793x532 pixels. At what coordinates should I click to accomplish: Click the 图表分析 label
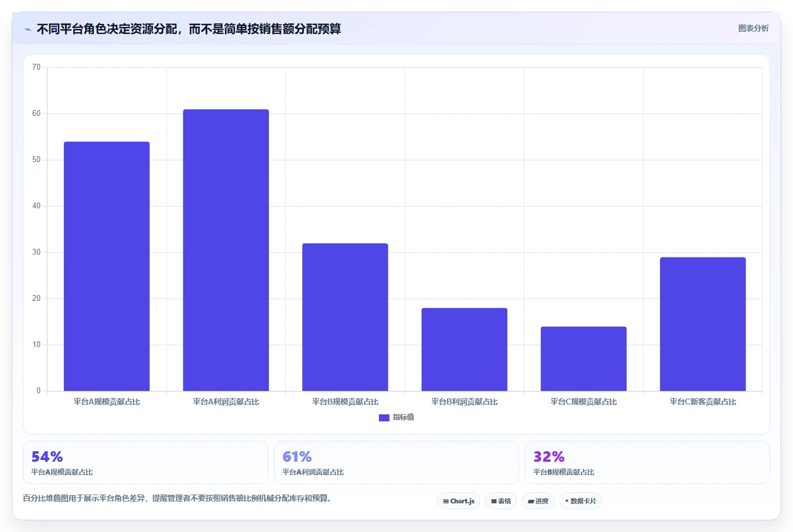[753, 28]
